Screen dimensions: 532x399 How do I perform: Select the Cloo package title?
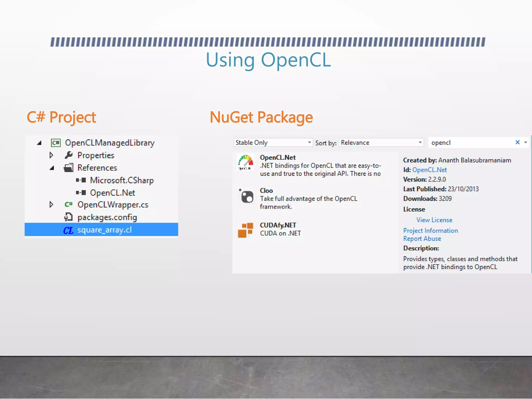click(x=266, y=191)
